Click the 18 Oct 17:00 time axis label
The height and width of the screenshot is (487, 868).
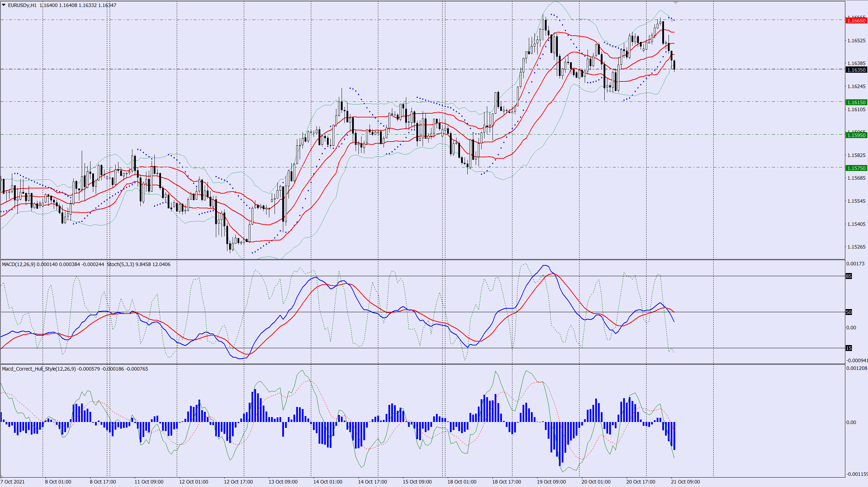pyautogui.click(x=506, y=482)
